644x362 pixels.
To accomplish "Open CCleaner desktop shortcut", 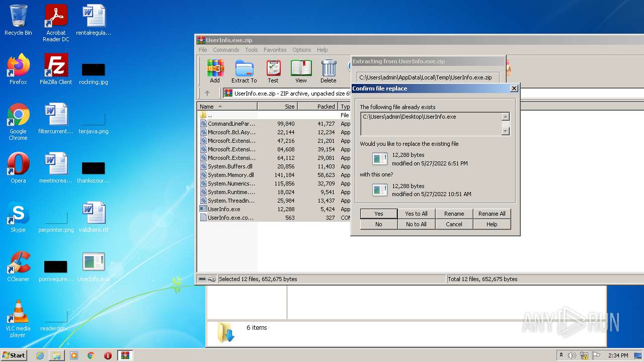I will click(x=18, y=266).
